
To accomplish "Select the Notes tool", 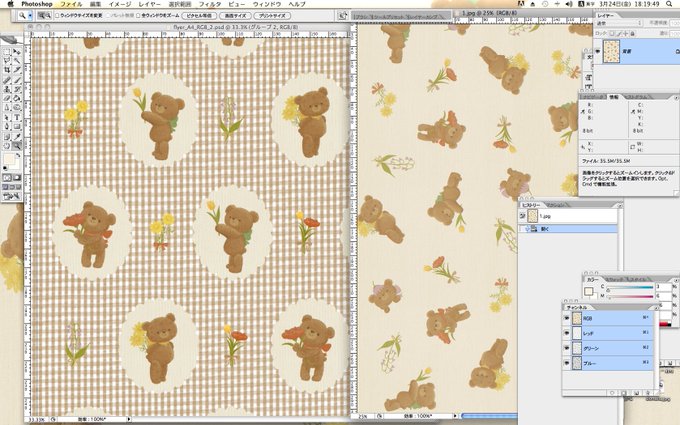I will point(7,137).
